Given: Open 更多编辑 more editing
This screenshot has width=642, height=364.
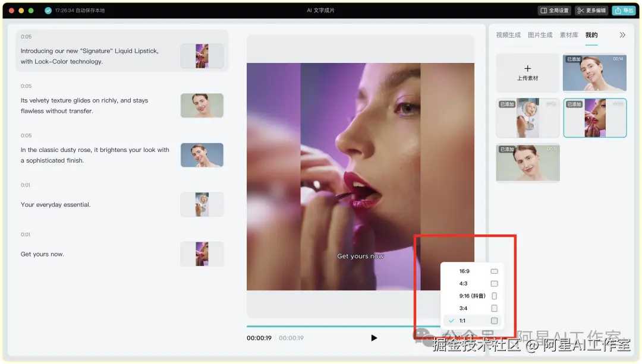Looking at the screenshot, I should pos(591,11).
